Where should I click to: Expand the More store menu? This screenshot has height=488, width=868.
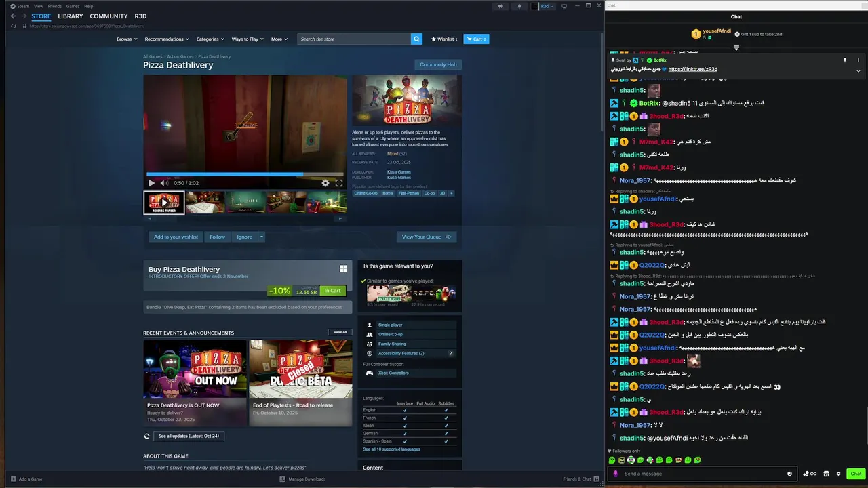pos(279,39)
